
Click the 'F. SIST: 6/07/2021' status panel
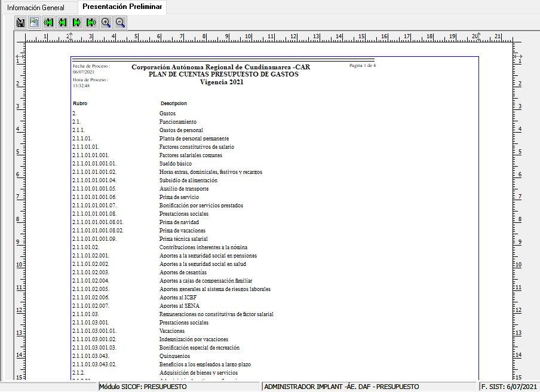(x=509, y=387)
